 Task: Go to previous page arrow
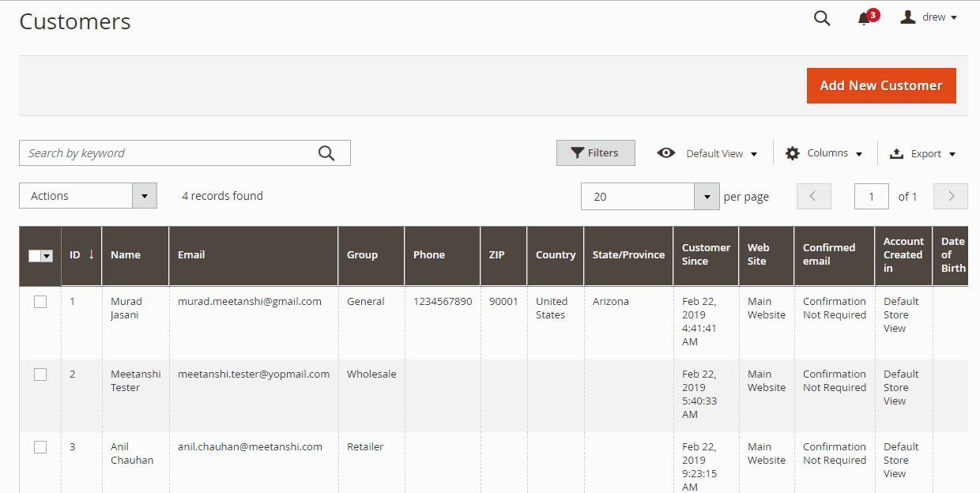click(814, 196)
